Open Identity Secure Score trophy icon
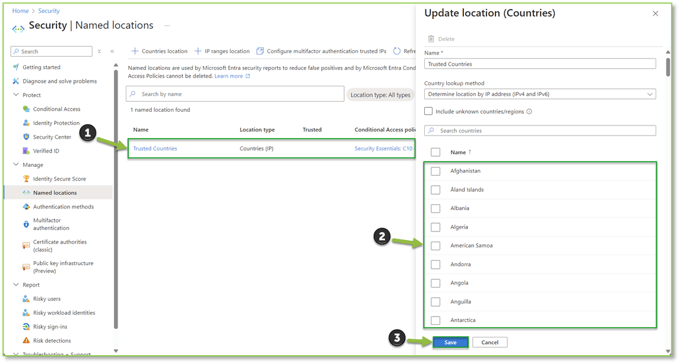The width and height of the screenshot is (680, 364). 26,179
